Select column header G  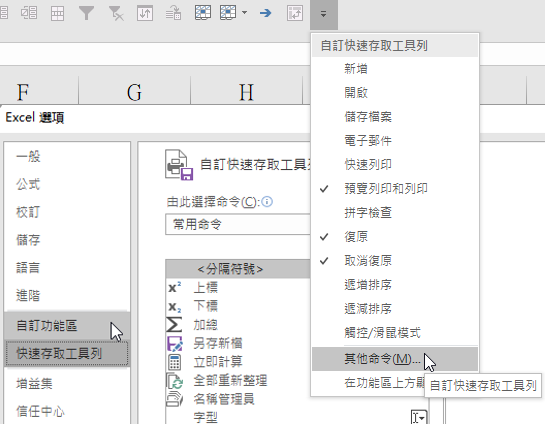(135, 92)
